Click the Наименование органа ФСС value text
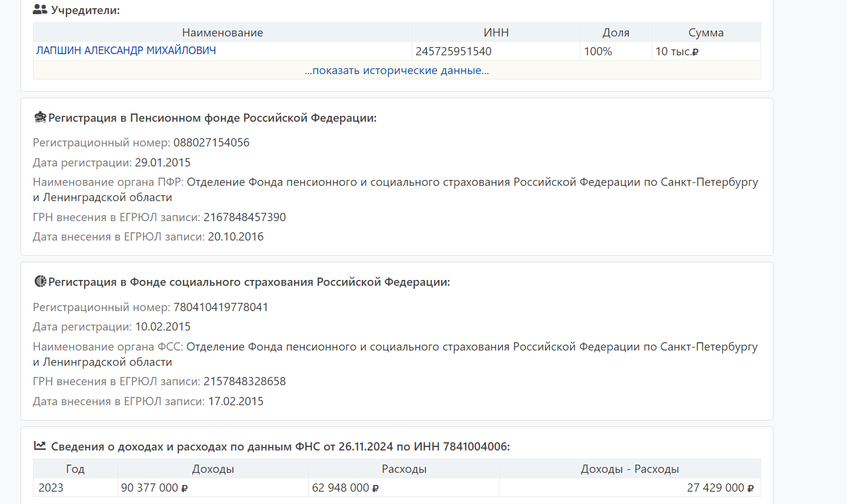 (x=395, y=354)
